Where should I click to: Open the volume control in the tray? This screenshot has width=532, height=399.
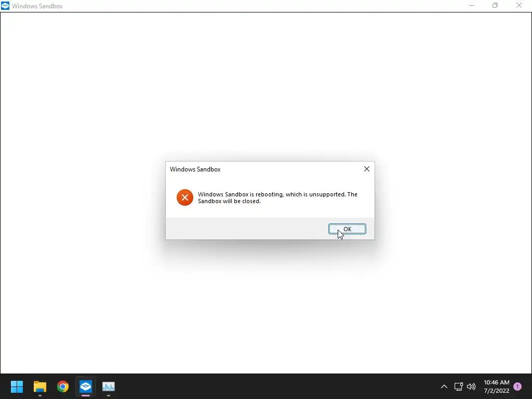[471, 387]
